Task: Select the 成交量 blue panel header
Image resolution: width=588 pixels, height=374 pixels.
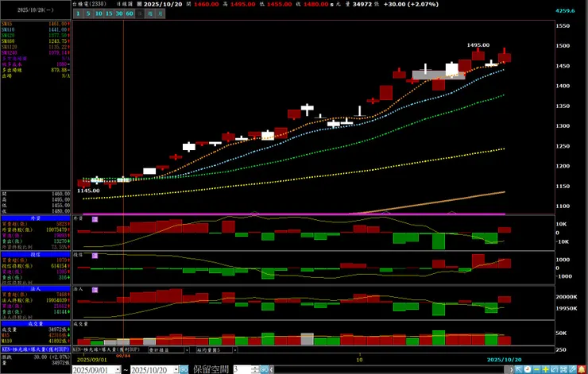Action: point(36,324)
